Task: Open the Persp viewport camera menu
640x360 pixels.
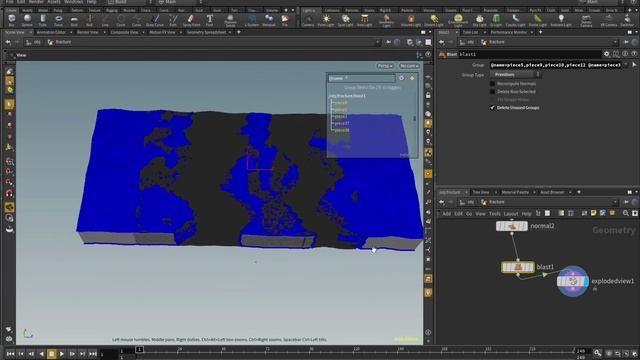Action: click(x=384, y=66)
